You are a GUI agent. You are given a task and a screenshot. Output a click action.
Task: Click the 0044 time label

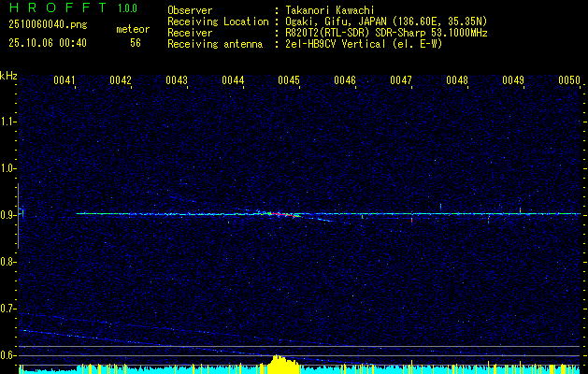(233, 81)
